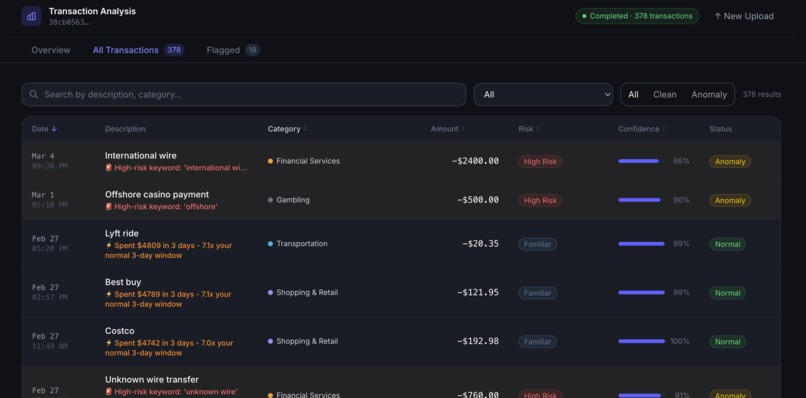Select the All status filter

[x=633, y=95]
